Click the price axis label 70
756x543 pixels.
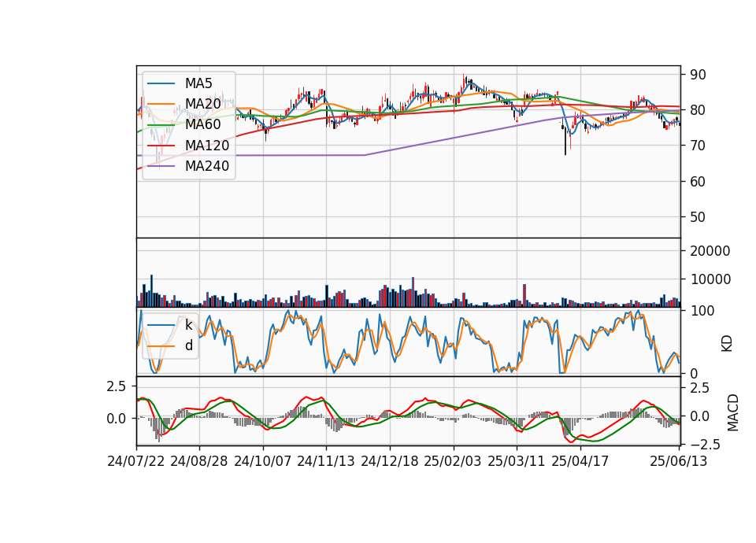[698, 146]
